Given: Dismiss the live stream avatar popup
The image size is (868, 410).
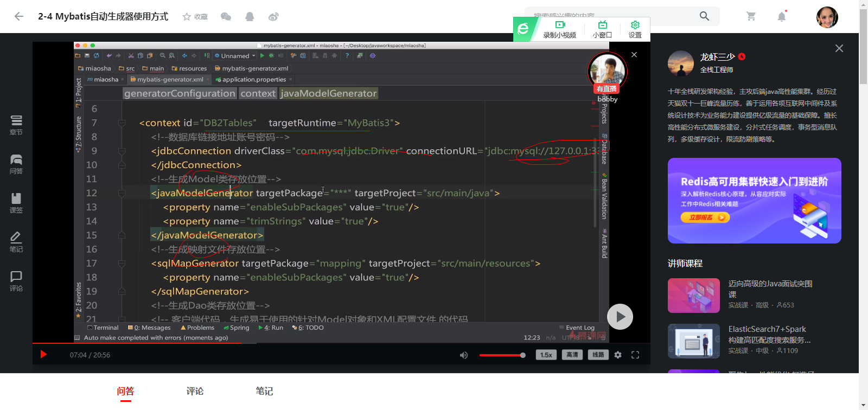Looking at the screenshot, I should point(634,55).
